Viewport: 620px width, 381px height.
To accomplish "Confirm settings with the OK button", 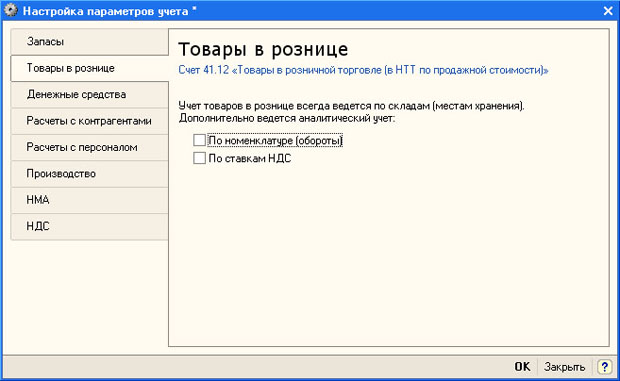I will click(522, 366).
